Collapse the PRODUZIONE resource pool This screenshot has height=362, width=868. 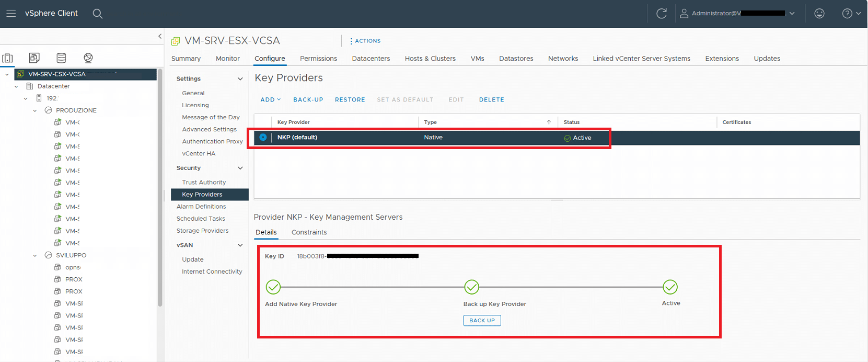click(x=35, y=110)
